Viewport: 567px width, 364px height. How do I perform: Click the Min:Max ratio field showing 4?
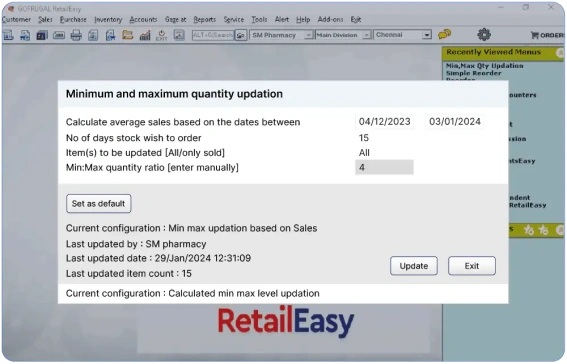point(384,167)
